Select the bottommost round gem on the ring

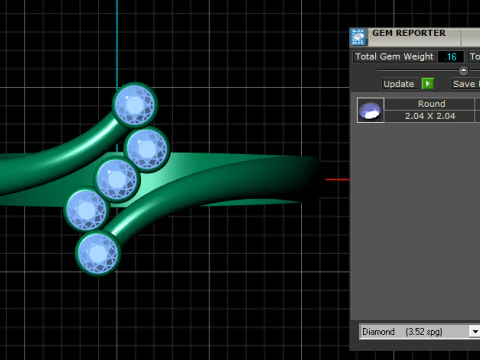click(98, 253)
